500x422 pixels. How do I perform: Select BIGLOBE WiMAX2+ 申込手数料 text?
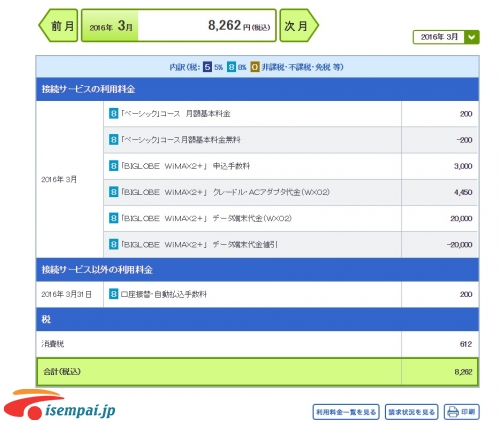pos(185,166)
